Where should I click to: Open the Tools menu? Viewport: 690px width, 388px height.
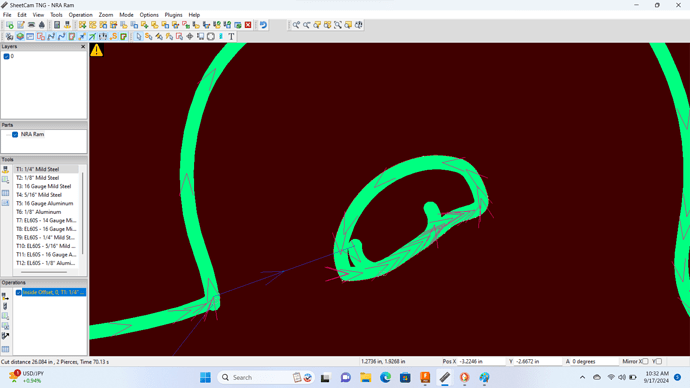pyautogui.click(x=56, y=15)
